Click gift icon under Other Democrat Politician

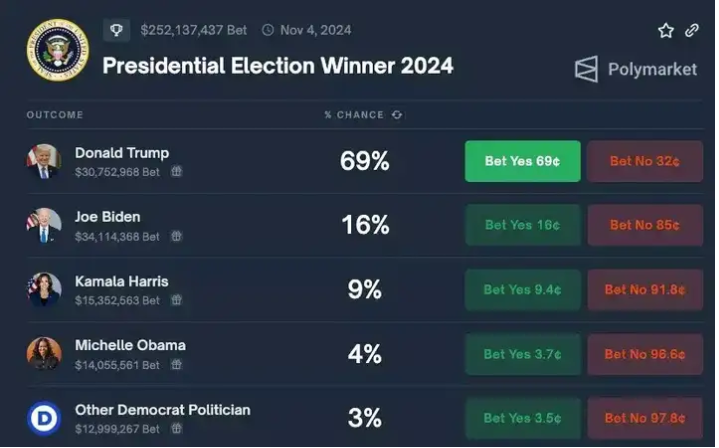pyautogui.click(x=177, y=428)
